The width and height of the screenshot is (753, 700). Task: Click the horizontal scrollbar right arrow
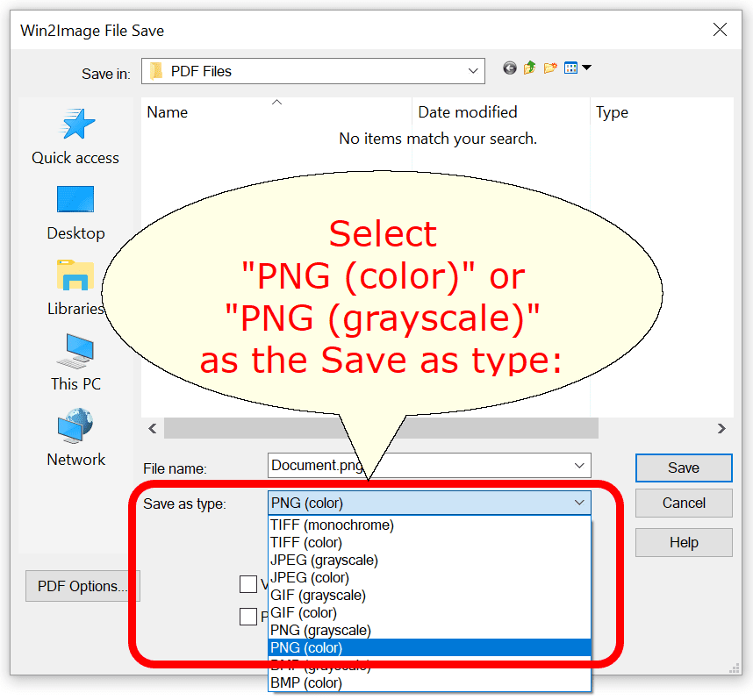[721, 428]
